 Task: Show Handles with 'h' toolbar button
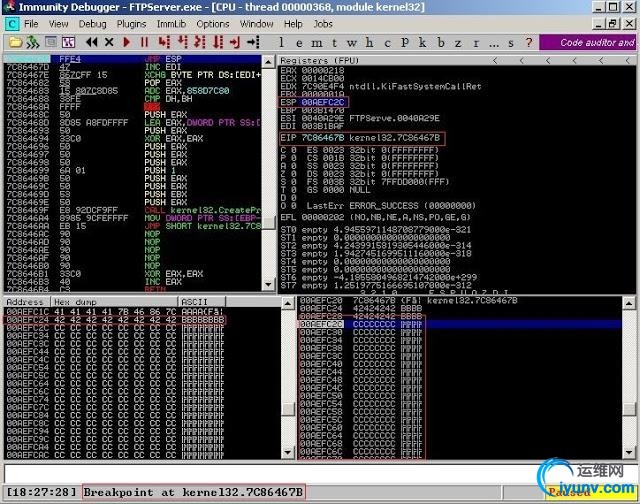pos(369,42)
